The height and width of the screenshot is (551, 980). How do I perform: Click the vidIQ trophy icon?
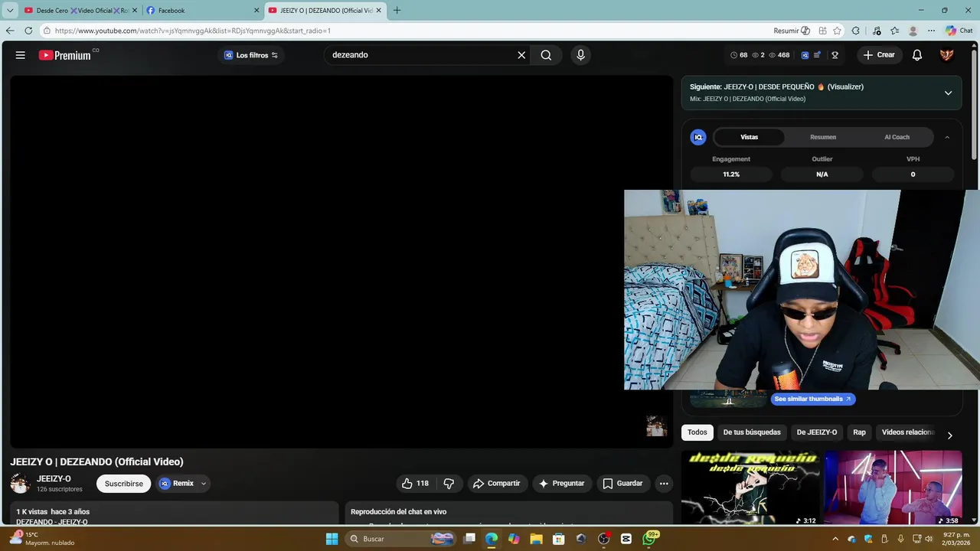(x=835, y=55)
